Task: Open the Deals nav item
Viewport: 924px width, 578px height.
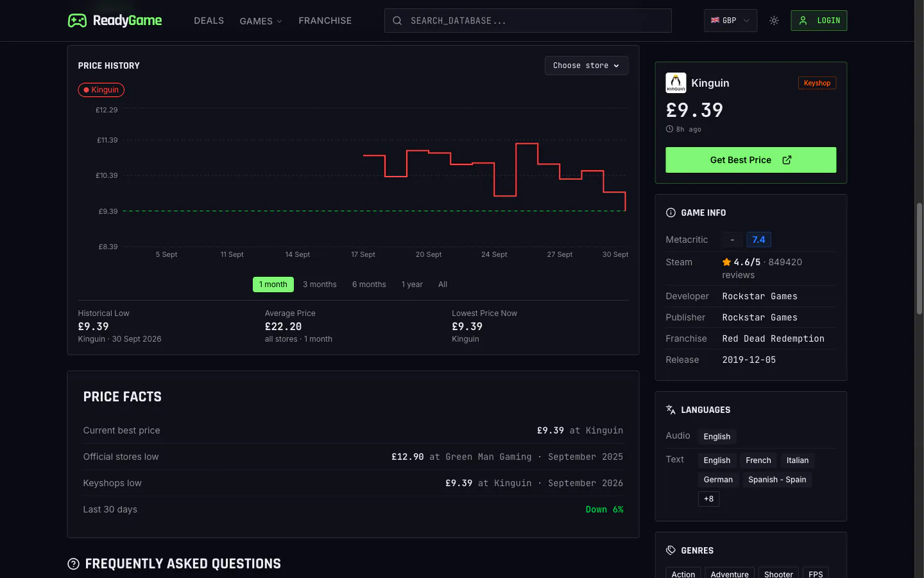Action: [x=209, y=21]
